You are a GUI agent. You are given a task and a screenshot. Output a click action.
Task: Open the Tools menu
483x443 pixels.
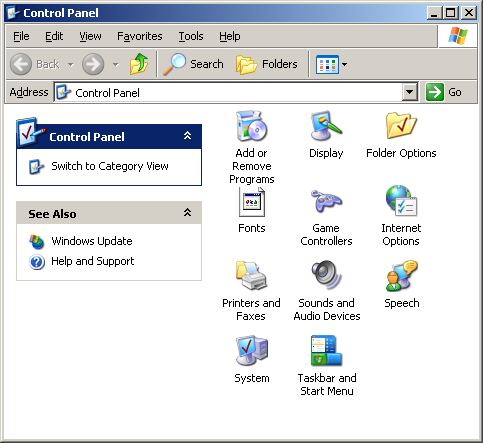click(x=191, y=36)
